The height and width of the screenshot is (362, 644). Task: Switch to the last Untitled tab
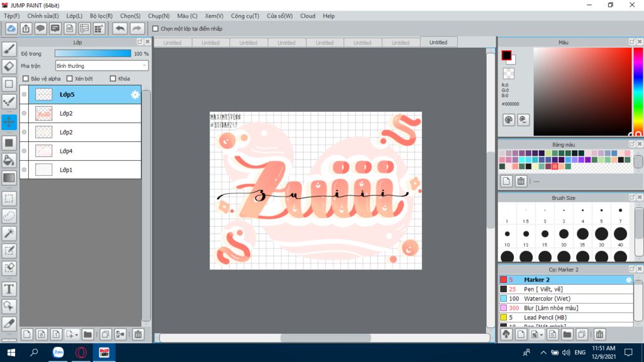point(438,42)
